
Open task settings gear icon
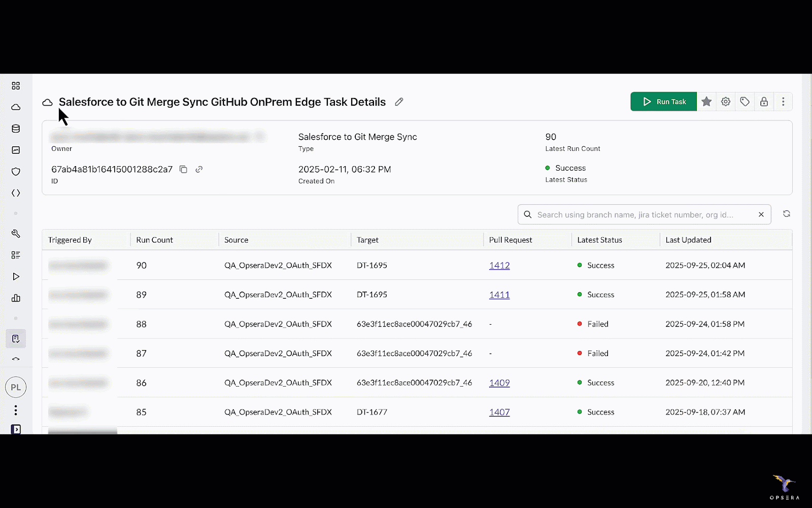click(726, 102)
